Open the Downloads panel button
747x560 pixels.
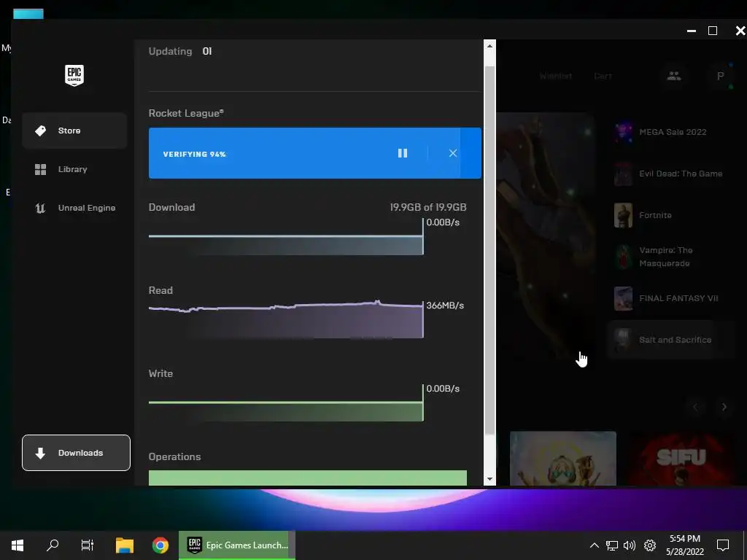(x=76, y=453)
